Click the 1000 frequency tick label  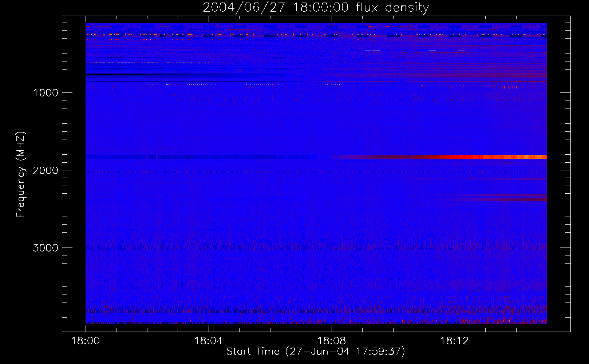click(x=46, y=93)
